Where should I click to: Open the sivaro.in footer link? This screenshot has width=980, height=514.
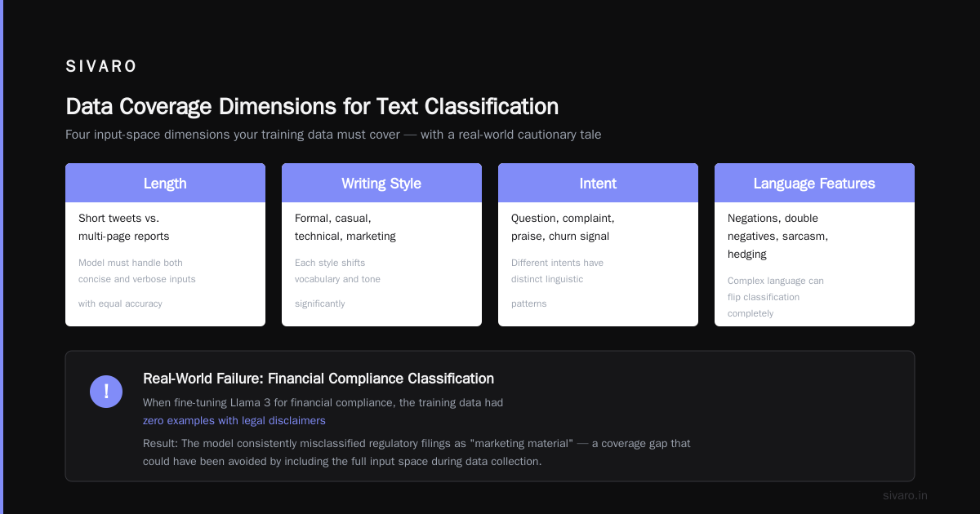point(905,495)
